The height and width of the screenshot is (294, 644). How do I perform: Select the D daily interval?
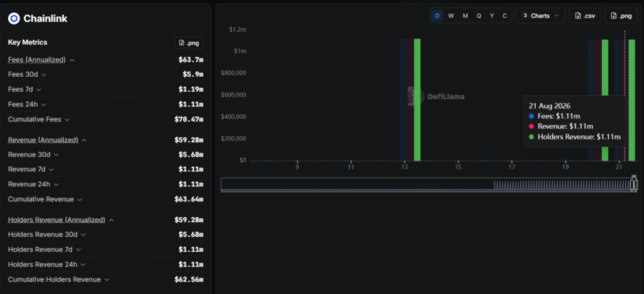tap(438, 16)
